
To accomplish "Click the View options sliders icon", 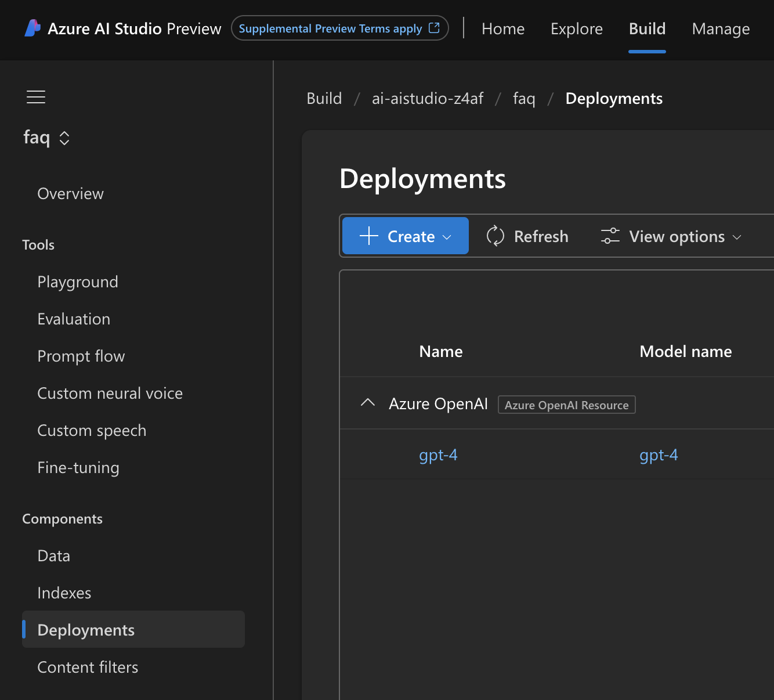I will pos(610,236).
